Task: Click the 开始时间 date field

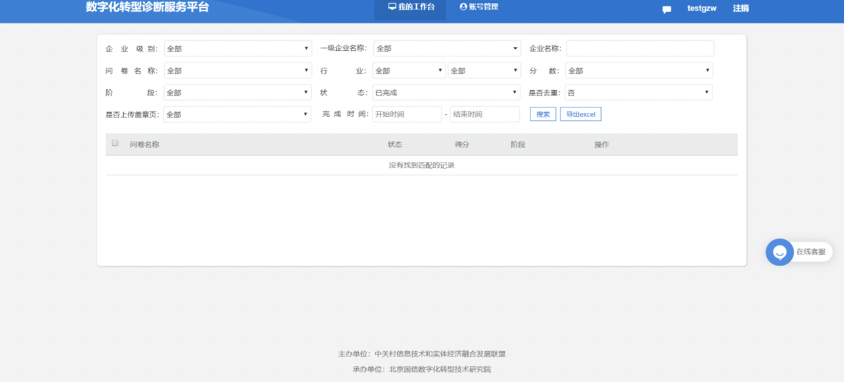Action: tap(407, 114)
